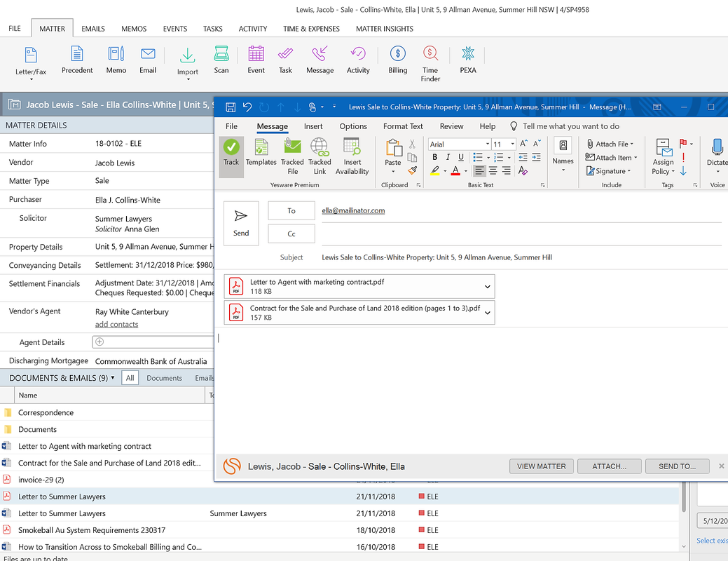Screen dimensions: 728x561
Task: Open the font size 11 dropdown
Action: click(513, 144)
